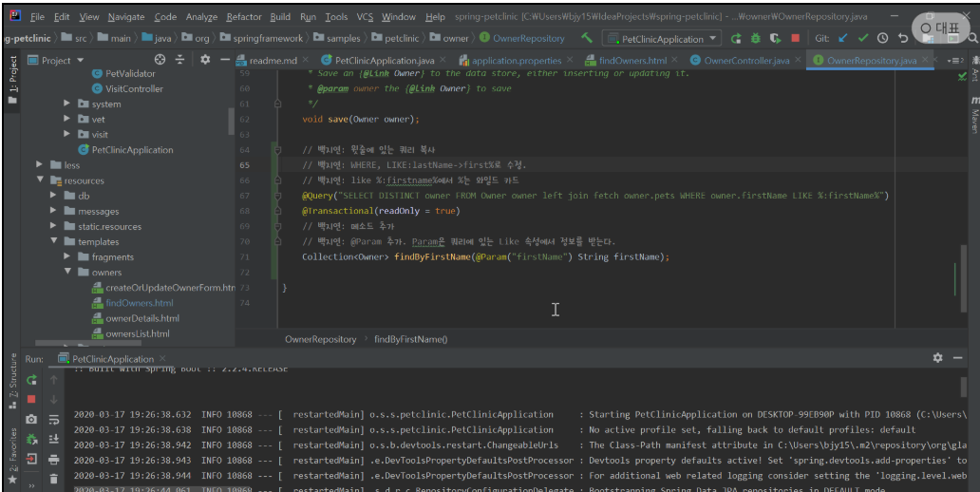Viewport: 980px width, 492px height.
Task: Click Exit icon in Run panel
Action: pos(31,460)
